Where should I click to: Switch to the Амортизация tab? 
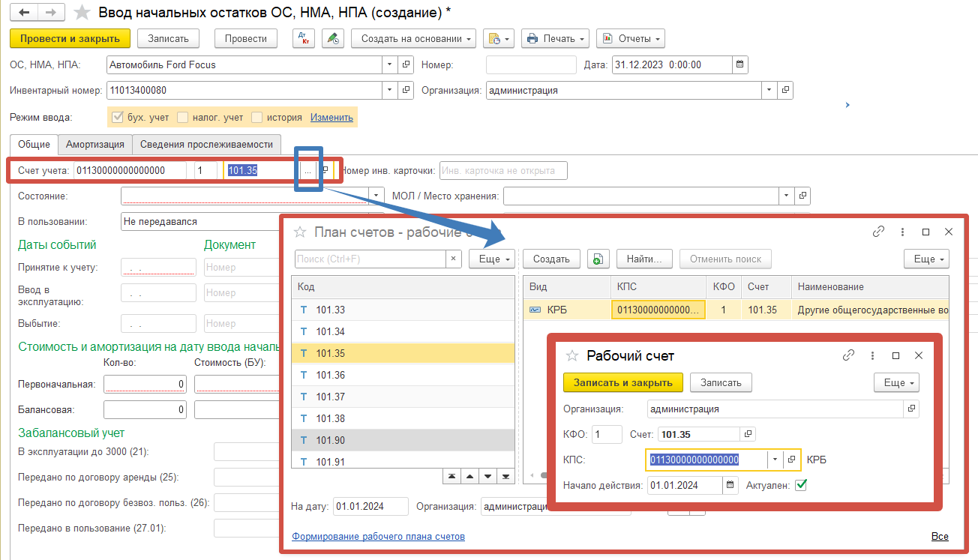[95, 145]
